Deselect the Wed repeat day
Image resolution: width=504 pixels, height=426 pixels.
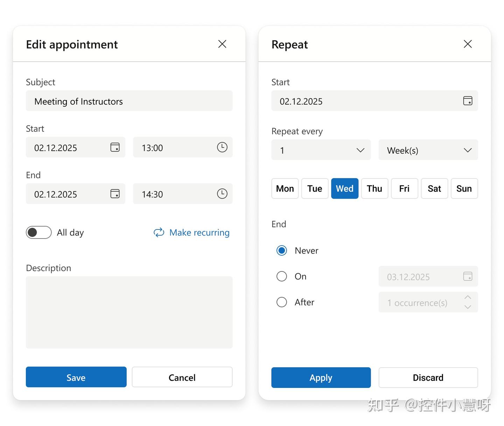coord(345,189)
